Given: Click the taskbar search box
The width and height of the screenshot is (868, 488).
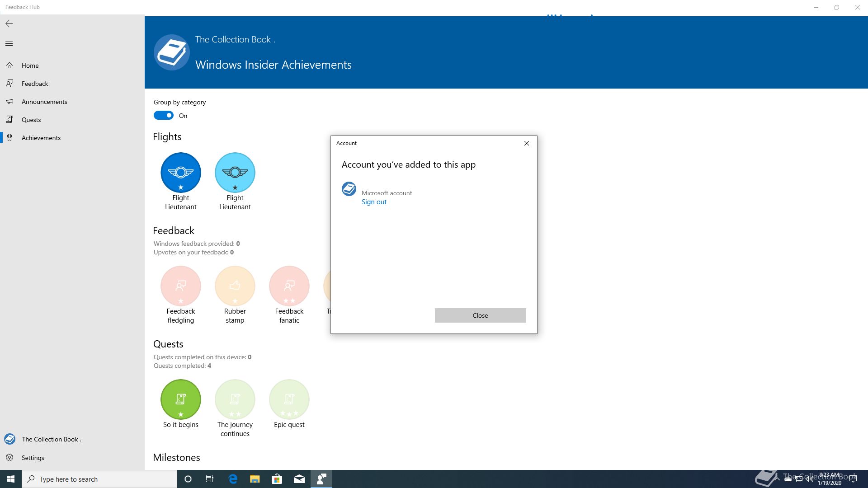Looking at the screenshot, I should point(99,479).
